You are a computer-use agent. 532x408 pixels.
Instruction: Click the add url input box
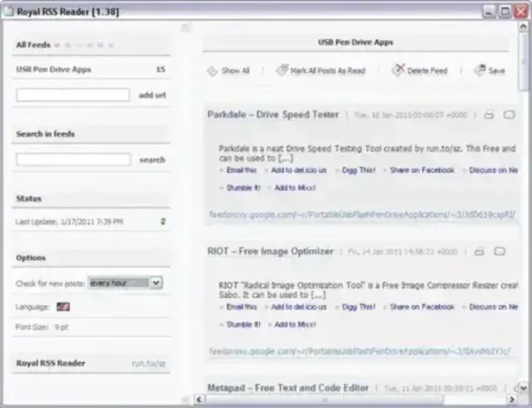(x=73, y=95)
